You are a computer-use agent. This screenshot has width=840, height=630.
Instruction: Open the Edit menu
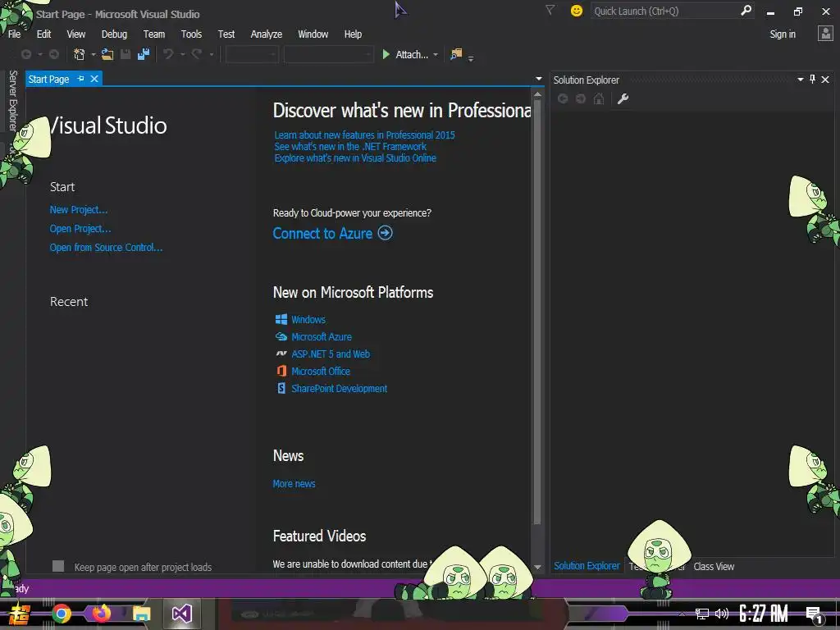44,34
